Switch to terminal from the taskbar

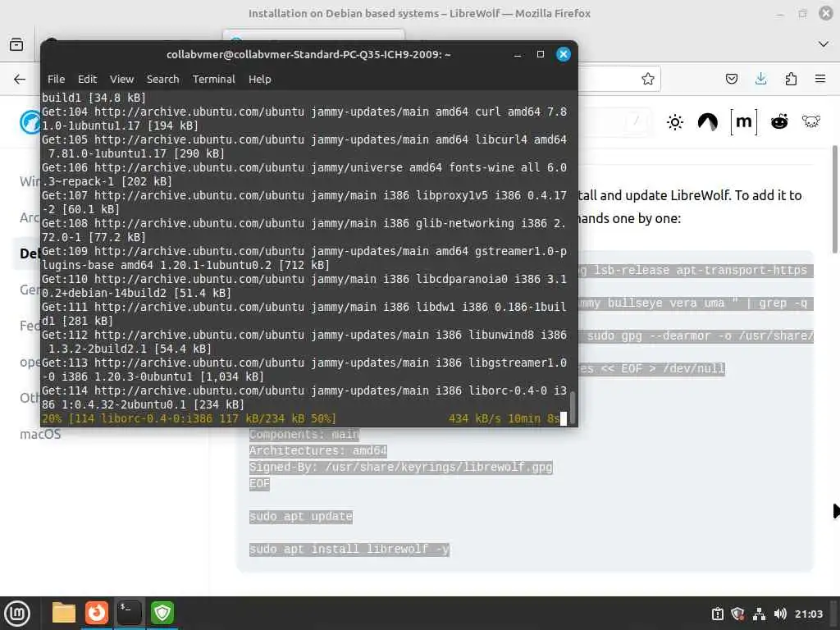click(x=130, y=613)
